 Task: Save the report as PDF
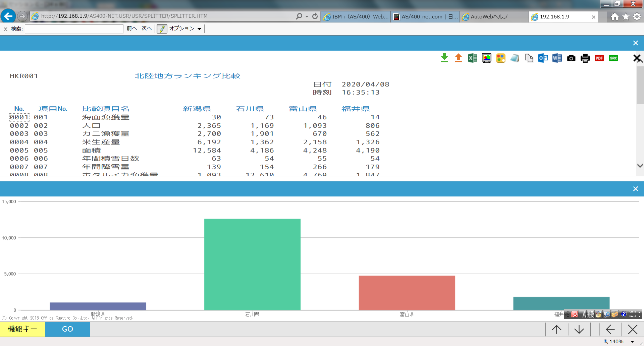click(x=599, y=58)
